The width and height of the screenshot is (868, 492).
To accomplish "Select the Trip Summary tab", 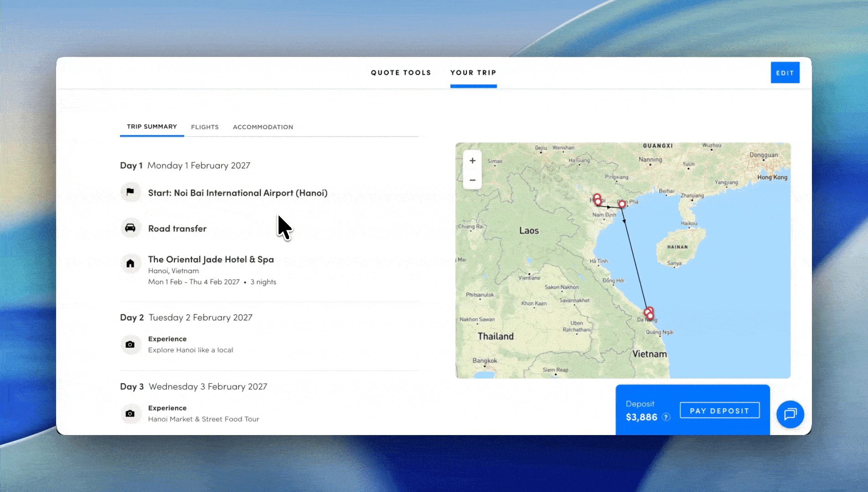I will click(x=152, y=127).
